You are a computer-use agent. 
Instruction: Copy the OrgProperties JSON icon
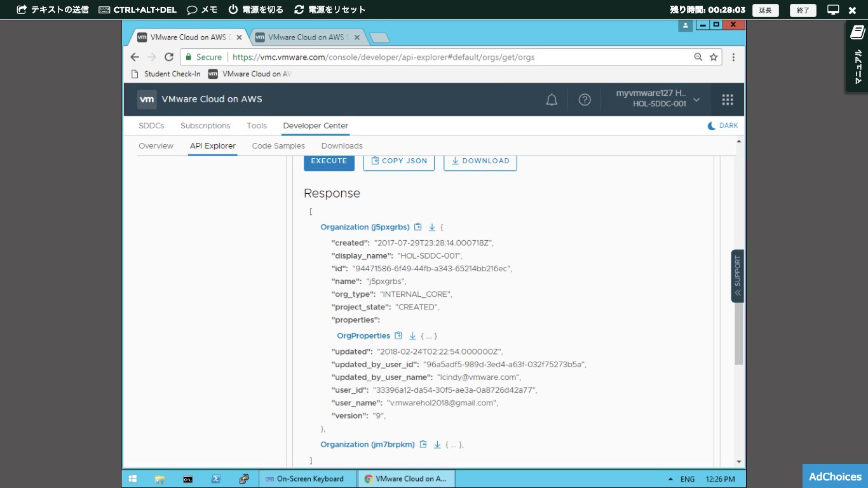coord(398,335)
